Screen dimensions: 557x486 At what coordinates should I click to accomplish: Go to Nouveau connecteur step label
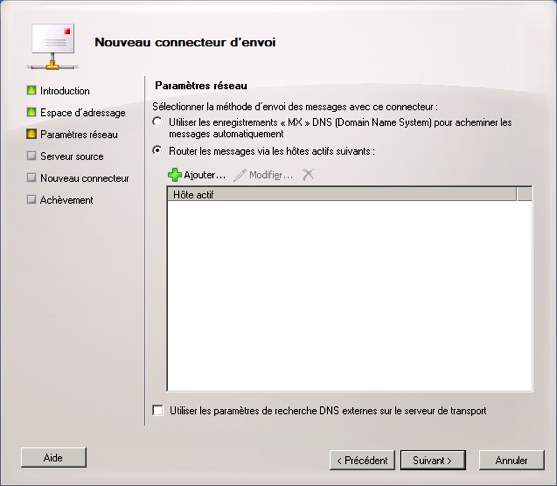coord(85,178)
